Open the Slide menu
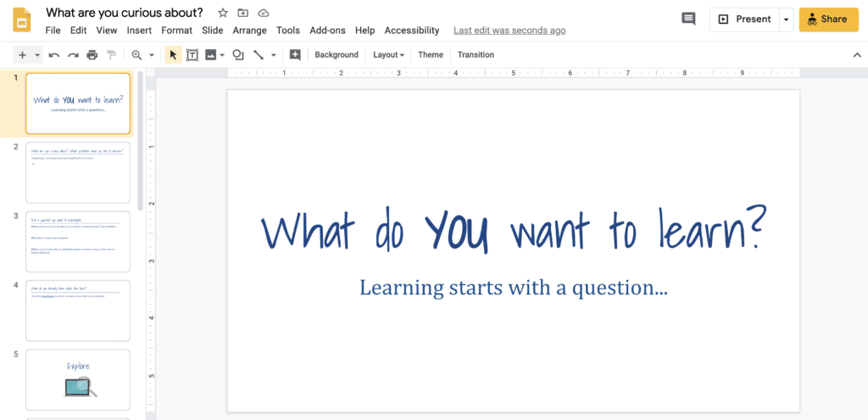 (213, 31)
